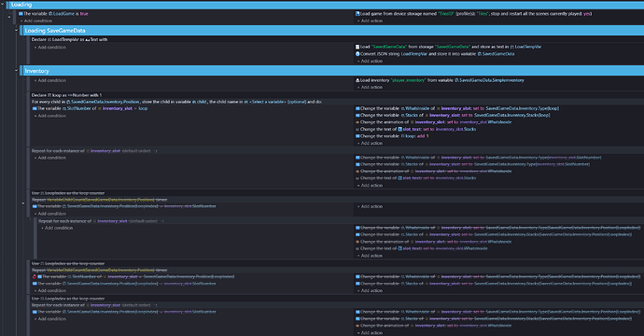Image resolution: width=644 pixels, height=336 pixels.
Task: Click the Convert JSON string action icon
Action: pos(357,54)
